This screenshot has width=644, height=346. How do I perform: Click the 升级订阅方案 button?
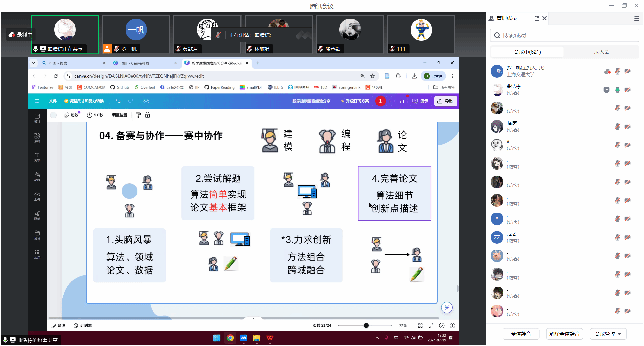[x=355, y=101]
